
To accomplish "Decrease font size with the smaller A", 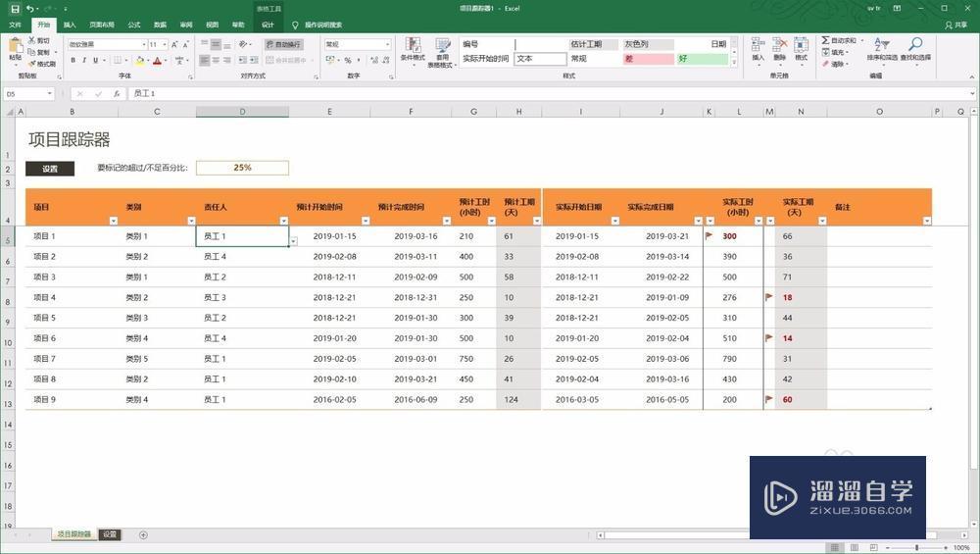I will pos(185,44).
